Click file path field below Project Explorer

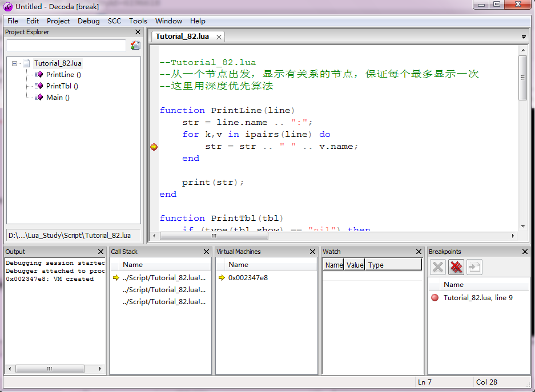click(x=74, y=236)
